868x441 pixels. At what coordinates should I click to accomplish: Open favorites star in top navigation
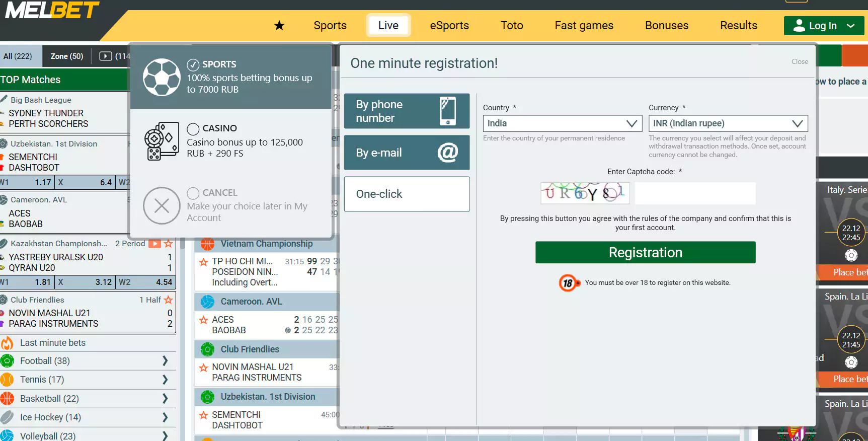click(x=279, y=25)
